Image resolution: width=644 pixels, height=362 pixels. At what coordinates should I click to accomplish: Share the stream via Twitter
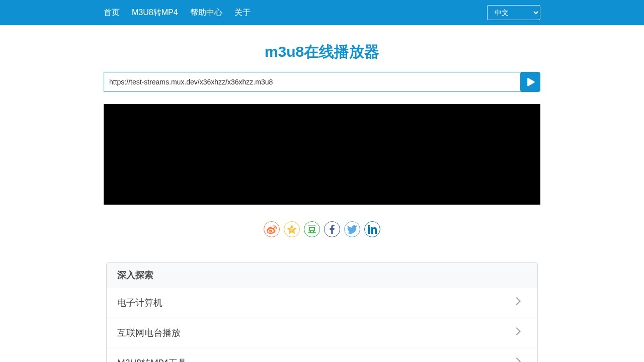pos(352,229)
